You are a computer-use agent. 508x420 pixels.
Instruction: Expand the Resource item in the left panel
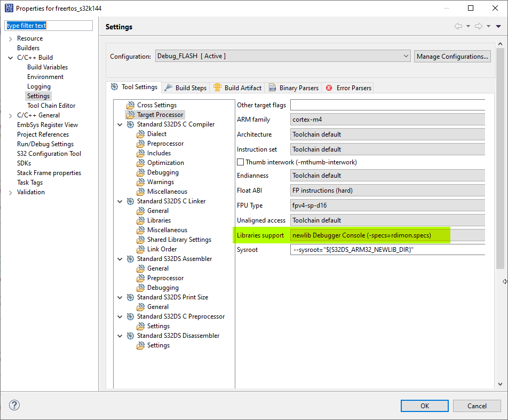coord(10,38)
